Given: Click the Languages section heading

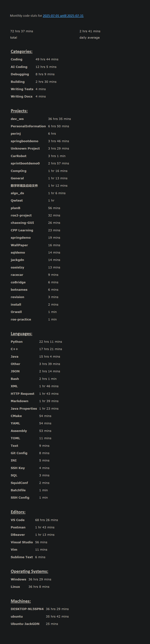Looking at the screenshot, I should (x=21, y=334).
